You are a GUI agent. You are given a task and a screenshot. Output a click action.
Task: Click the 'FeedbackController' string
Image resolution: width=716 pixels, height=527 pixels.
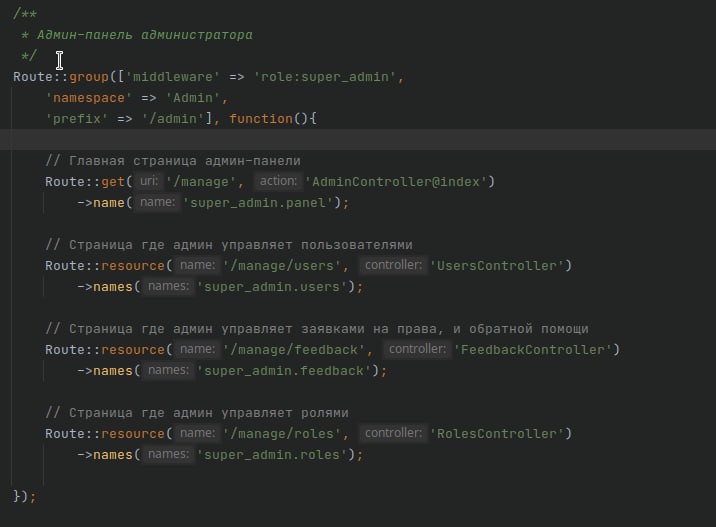click(533, 350)
